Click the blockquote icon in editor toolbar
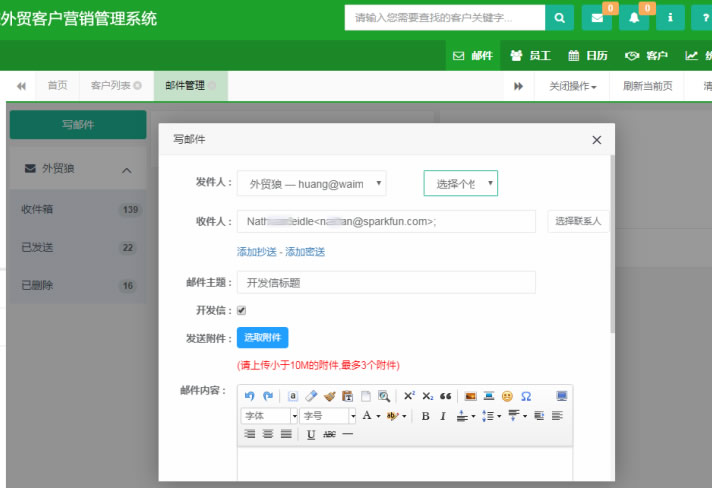This screenshot has width=712, height=488. (x=446, y=396)
